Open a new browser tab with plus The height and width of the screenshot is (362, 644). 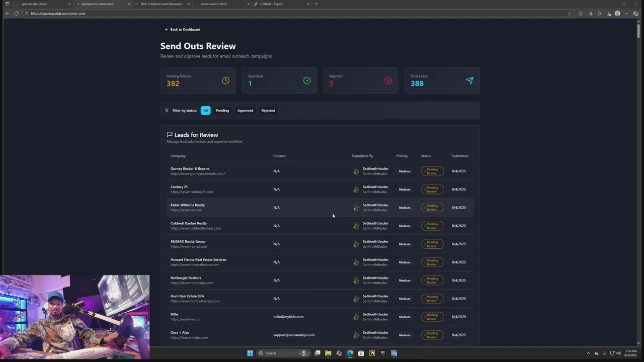point(316,4)
